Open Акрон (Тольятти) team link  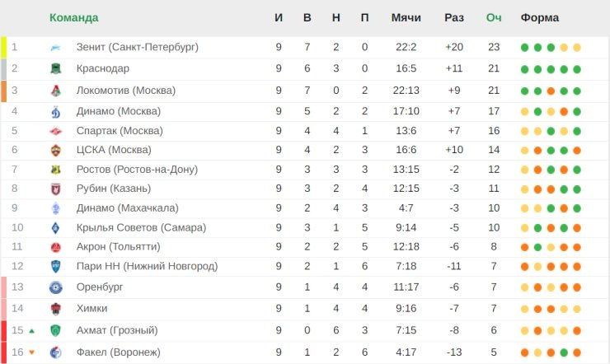118,247
